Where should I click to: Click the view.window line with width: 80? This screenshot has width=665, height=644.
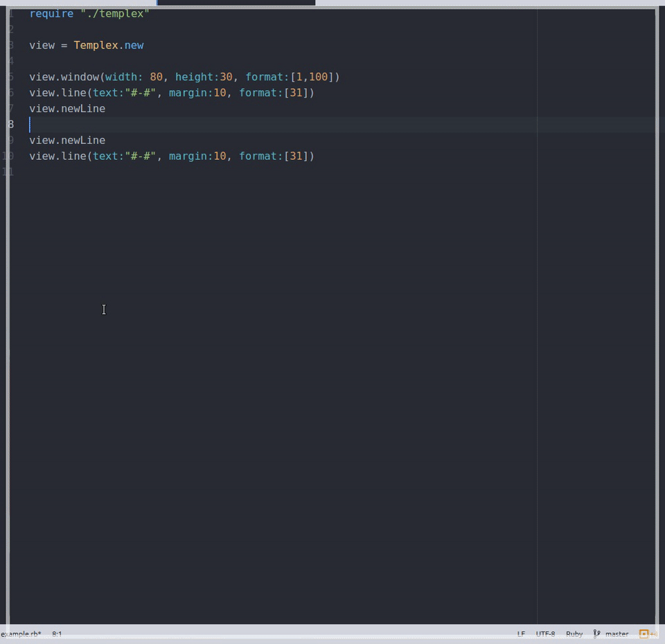pos(184,77)
